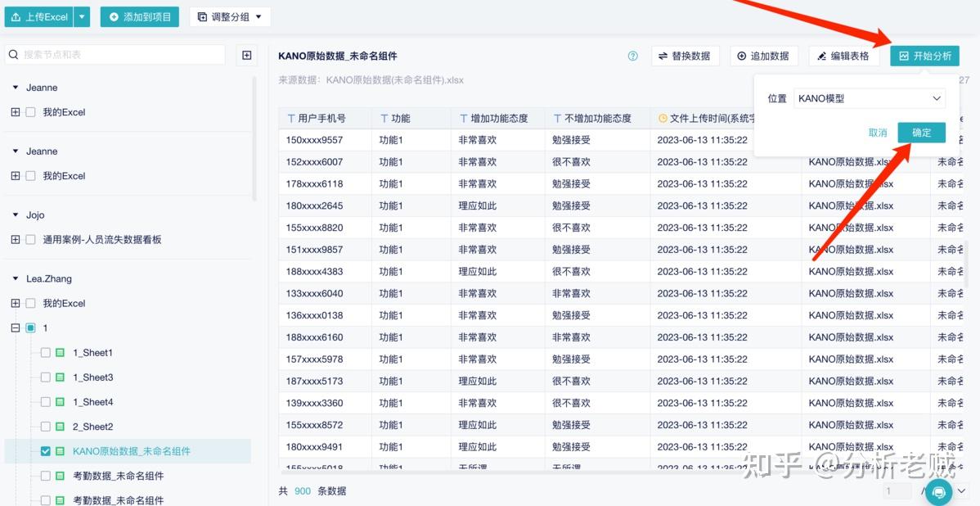Open the dropdown arrow beside 上传Excel
The height and width of the screenshot is (506, 980).
pos(82,16)
